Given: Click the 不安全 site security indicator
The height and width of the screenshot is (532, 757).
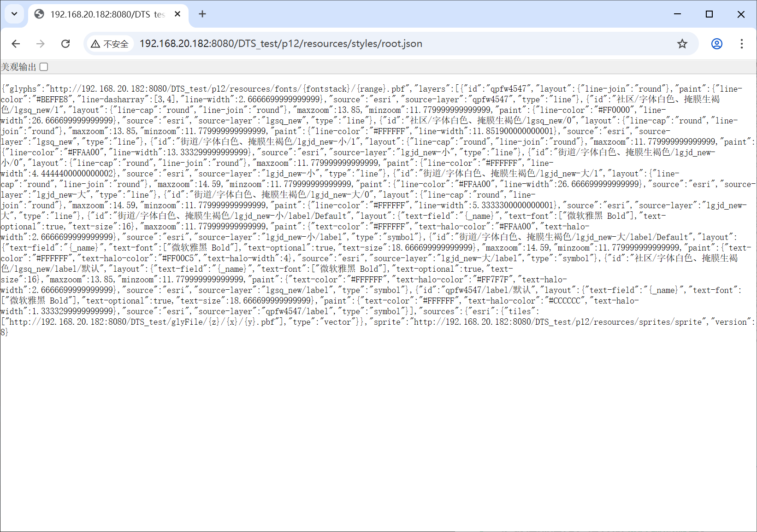Looking at the screenshot, I should 110,44.
